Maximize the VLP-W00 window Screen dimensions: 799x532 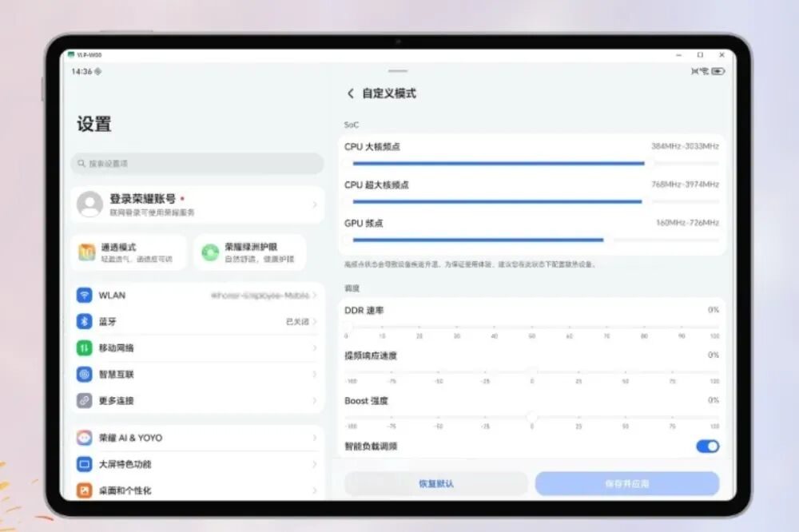[x=700, y=55]
